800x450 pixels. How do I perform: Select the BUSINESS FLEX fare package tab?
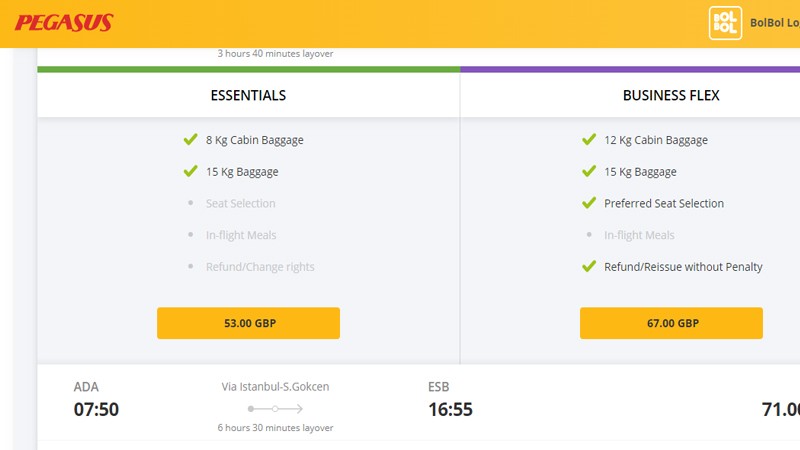(671, 96)
